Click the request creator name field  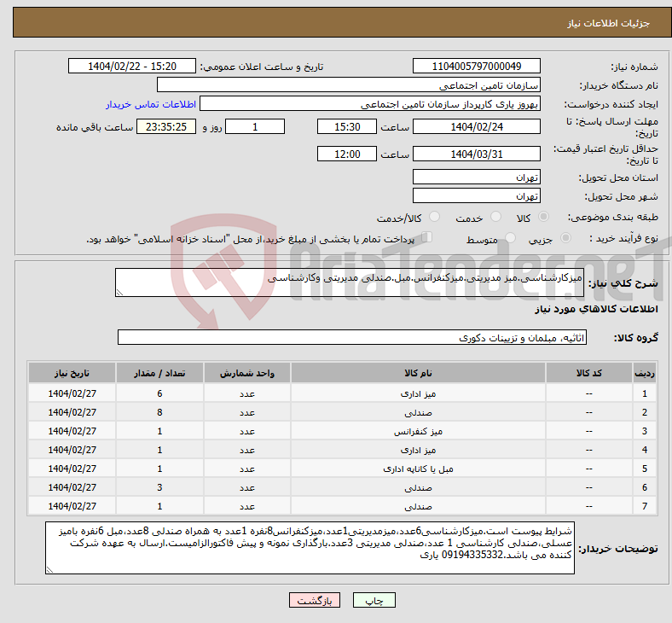370,104
